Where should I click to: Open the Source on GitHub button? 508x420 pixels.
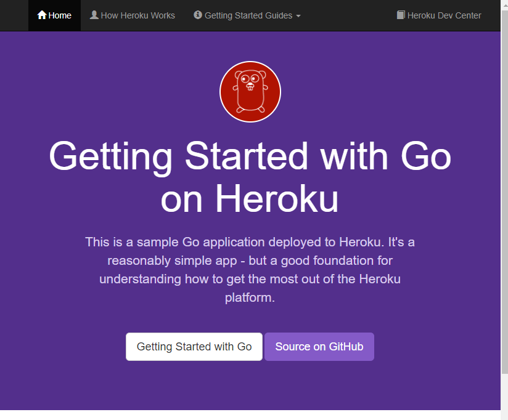pos(319,347)
